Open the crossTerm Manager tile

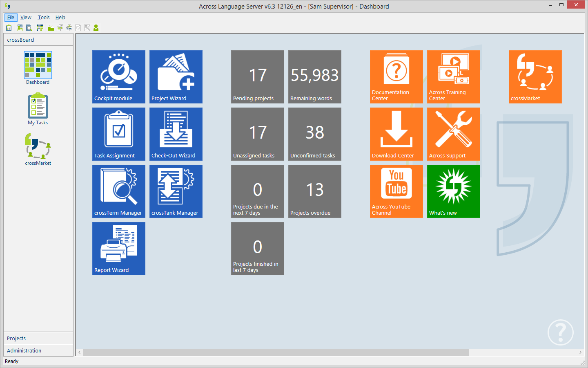[119, 191]
